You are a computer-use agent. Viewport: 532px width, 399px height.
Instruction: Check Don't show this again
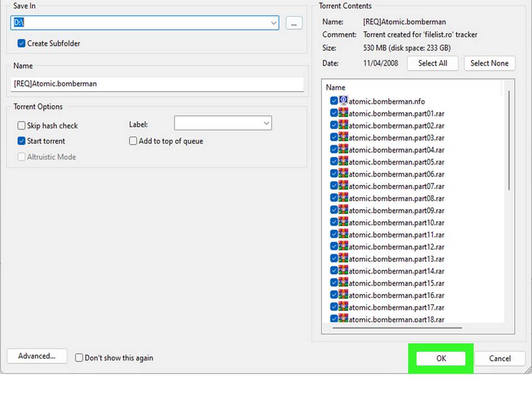tap(79, 357)
